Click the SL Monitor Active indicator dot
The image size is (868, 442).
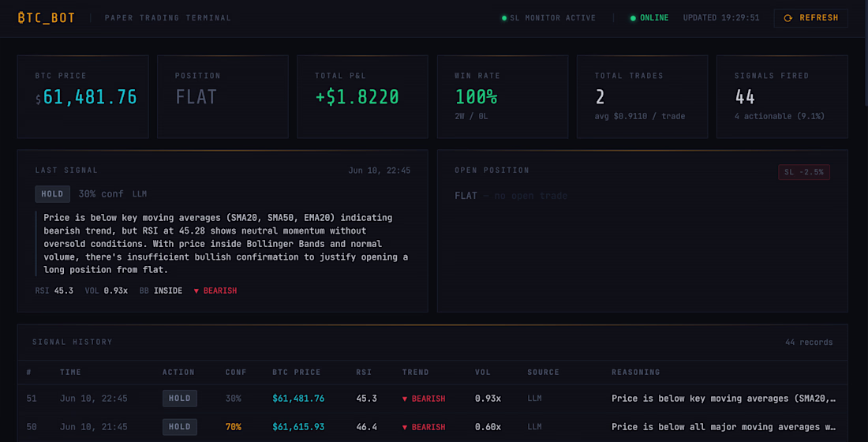coord(503,18)
